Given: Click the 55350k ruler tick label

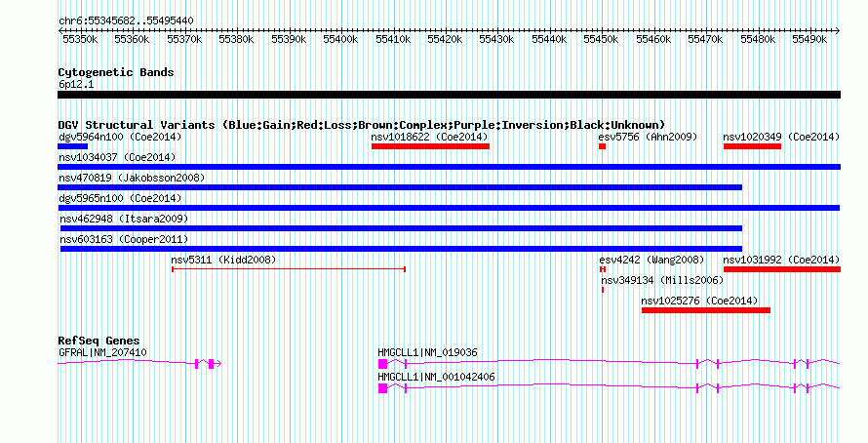Looking at the screenshot, I should pyautogui.click(x=80, y=39).
